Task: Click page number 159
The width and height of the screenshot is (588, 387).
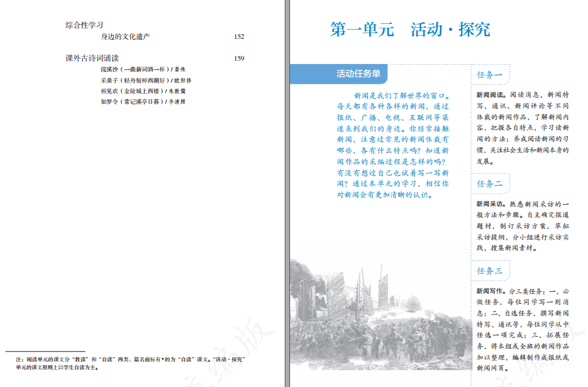Action: click(239, 59)
